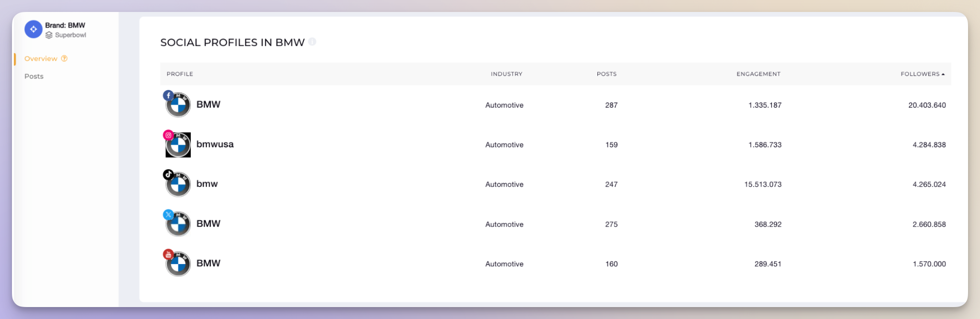Click the Social Profiles in BMW heading

pos(232,43)
